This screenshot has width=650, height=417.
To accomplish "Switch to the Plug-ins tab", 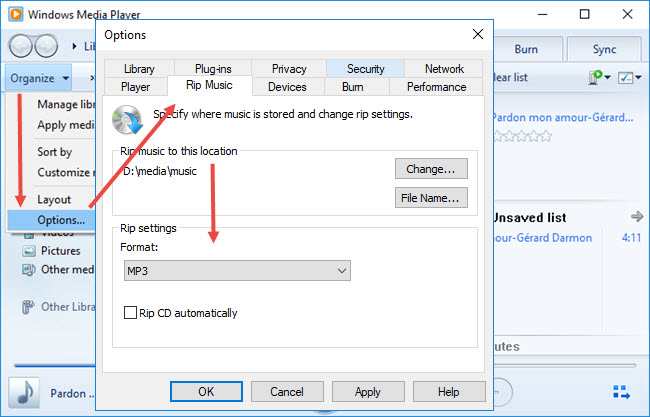I will 213,69.
